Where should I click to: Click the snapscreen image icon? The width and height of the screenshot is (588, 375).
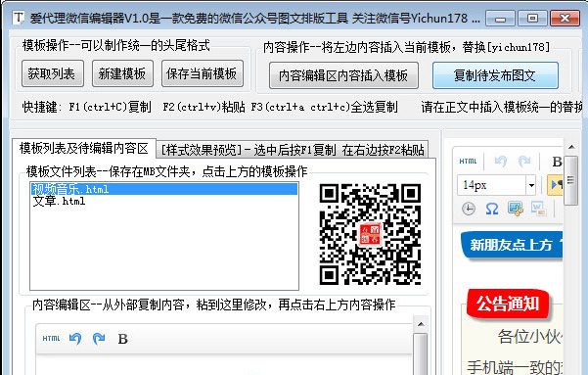click(516, 209)
